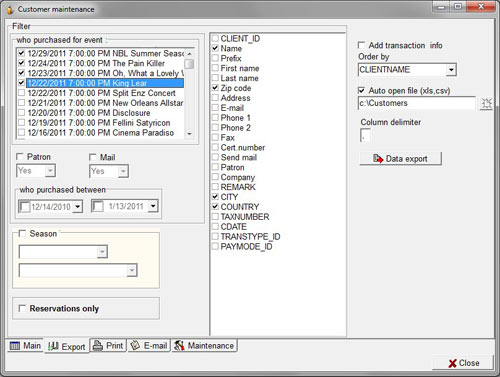Open the 12/14/2010 date picker dropdown
Viewport: 500px width, 377px height.
[x=78, y=207]
